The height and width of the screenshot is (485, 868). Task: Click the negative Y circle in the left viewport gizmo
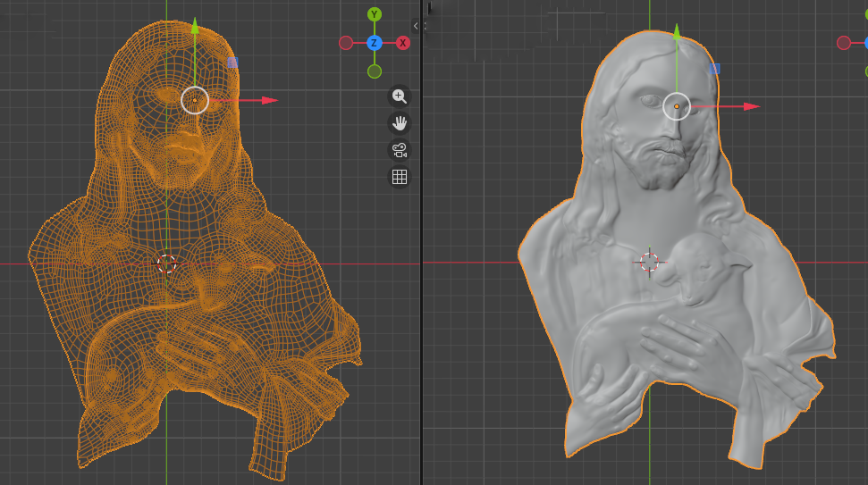(375, 71)
